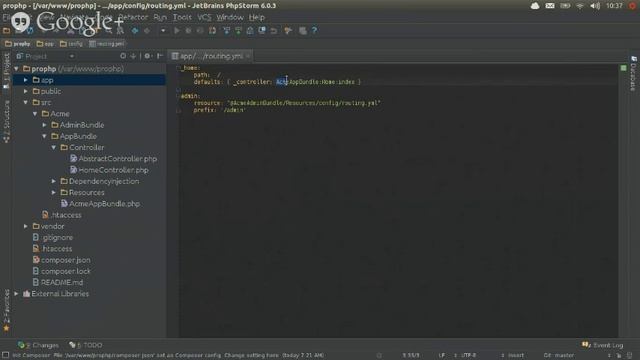Click the green Run icon

pos(177,31)
